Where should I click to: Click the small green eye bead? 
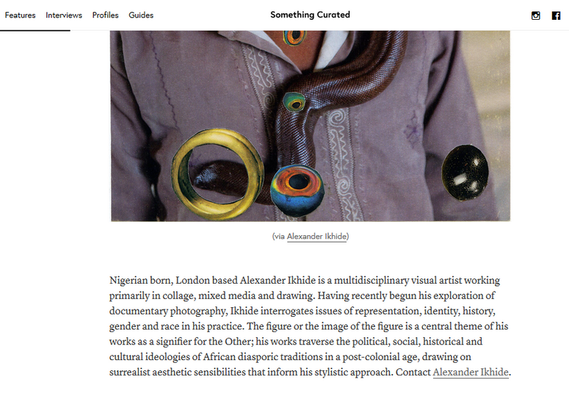(294, 102)
